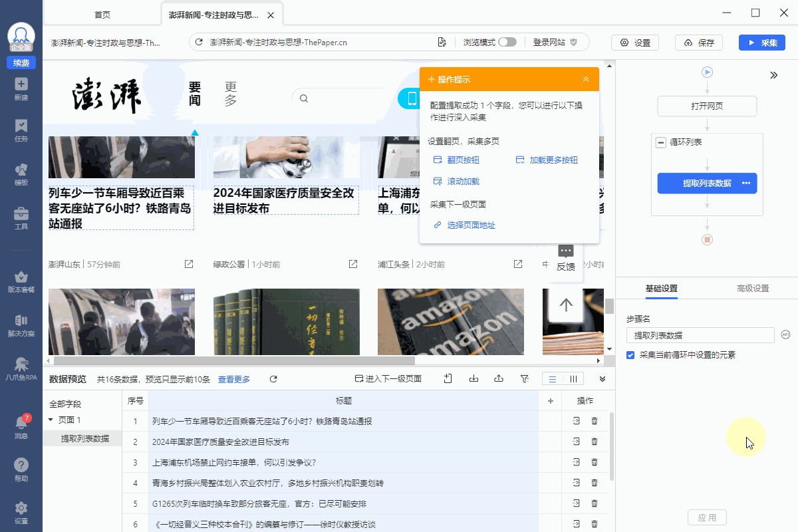Open the 设置 gear icon in left sidebar
798x532 pixels.
pos(21,507)
